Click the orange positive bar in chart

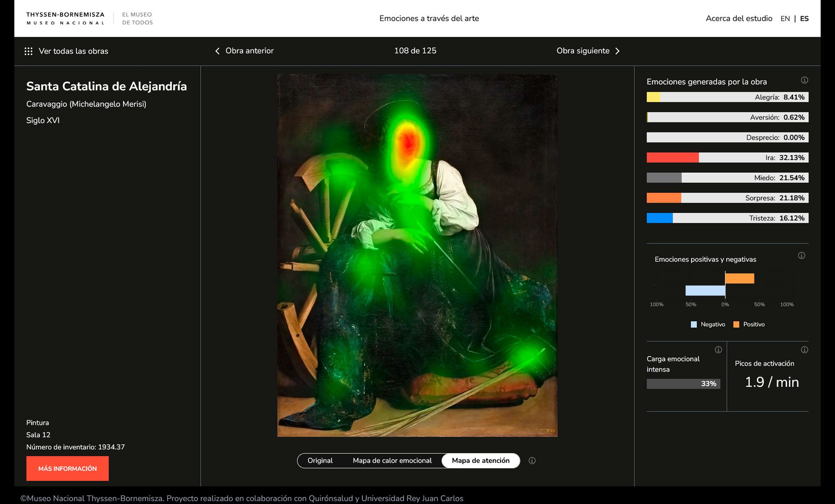tap(739, 278)
